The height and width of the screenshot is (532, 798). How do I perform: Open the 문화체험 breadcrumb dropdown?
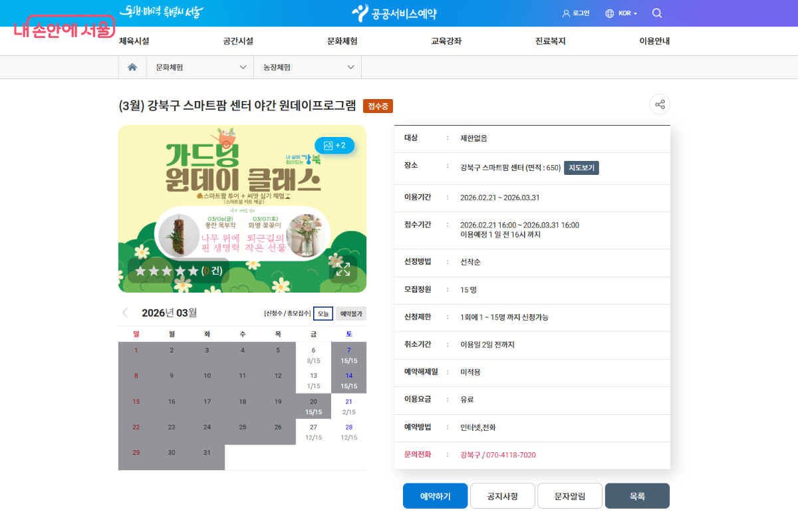(x=200, y=66)
